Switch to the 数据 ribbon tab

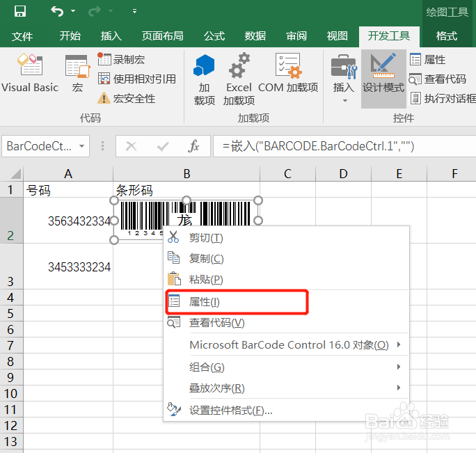point(255,36)
